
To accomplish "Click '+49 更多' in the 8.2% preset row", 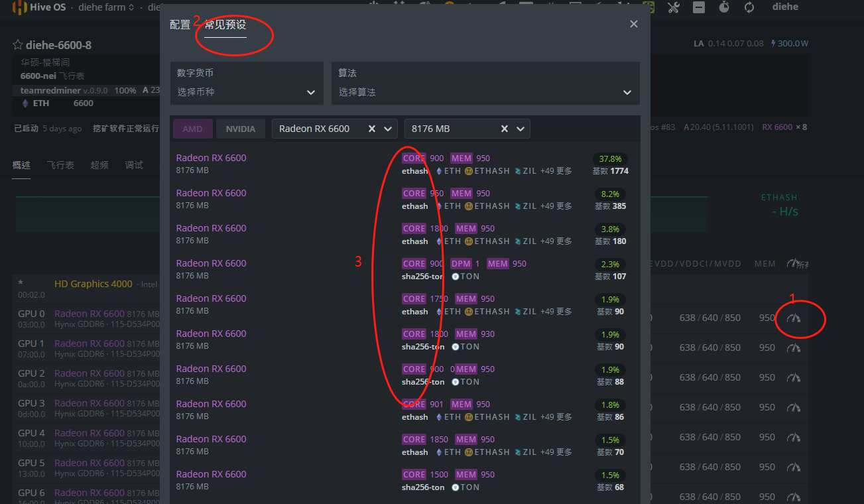I will [x=556, y=206].
